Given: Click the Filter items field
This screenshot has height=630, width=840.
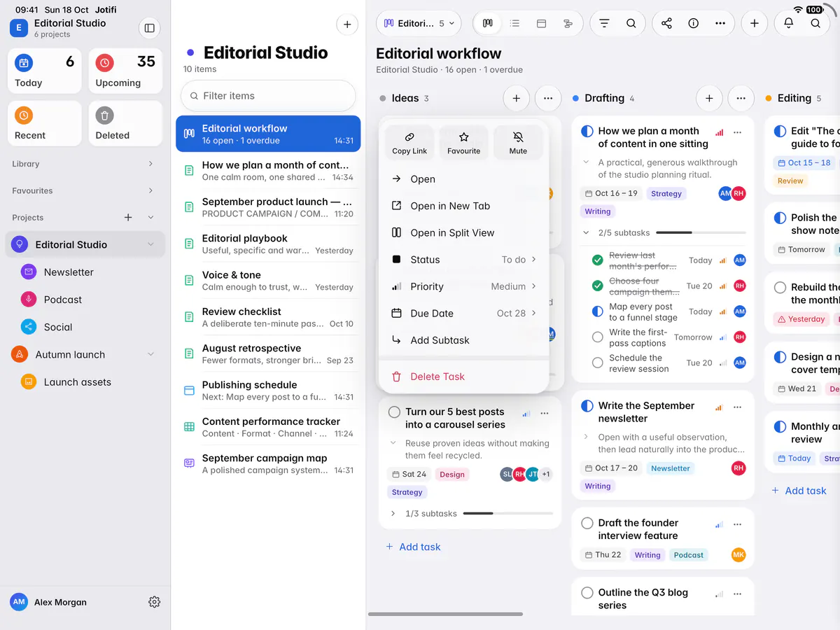Looking at the screenshot, I should (268, 96).
